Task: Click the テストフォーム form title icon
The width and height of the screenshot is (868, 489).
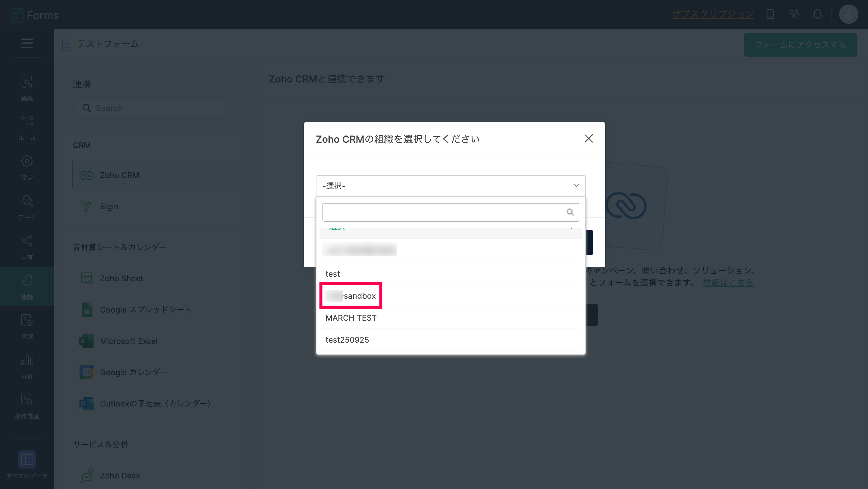Action: [x=68, y=44]
